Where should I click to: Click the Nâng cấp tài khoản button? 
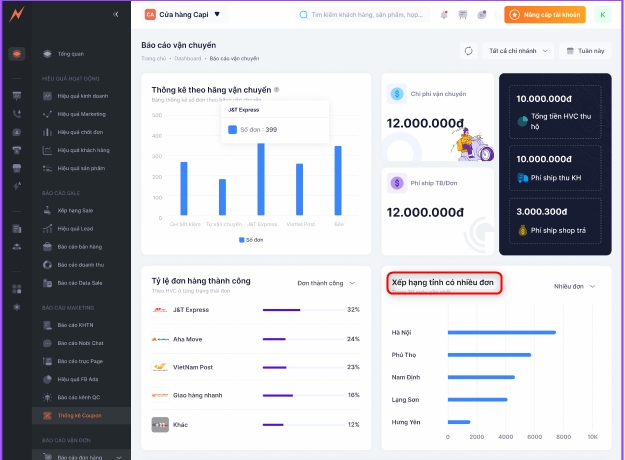(x=544, y=15)
